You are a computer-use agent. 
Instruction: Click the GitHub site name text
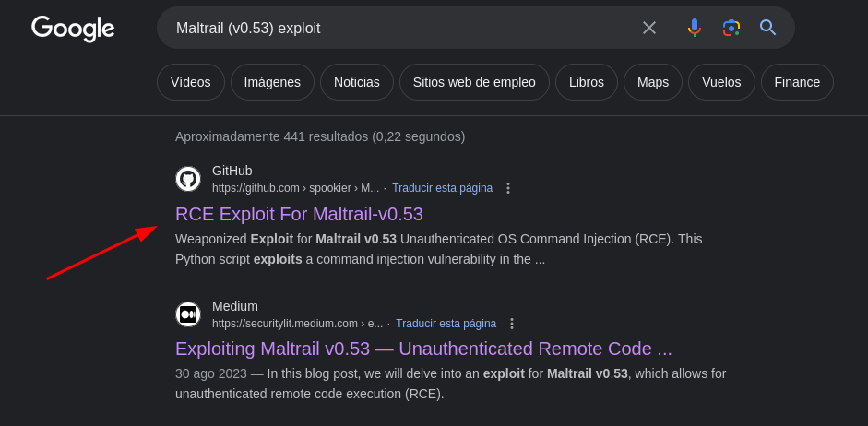[232, 171]
